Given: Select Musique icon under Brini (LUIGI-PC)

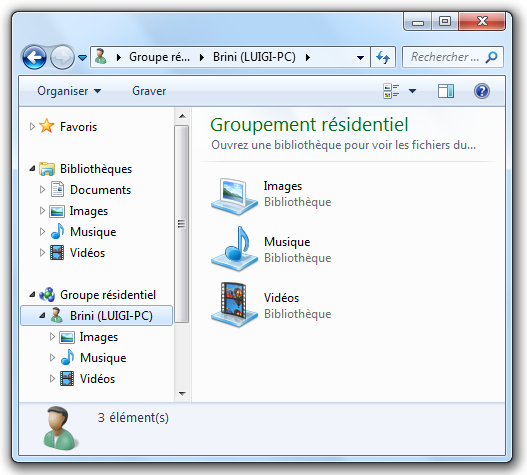Looking at the screenshot, I should 68,357.
